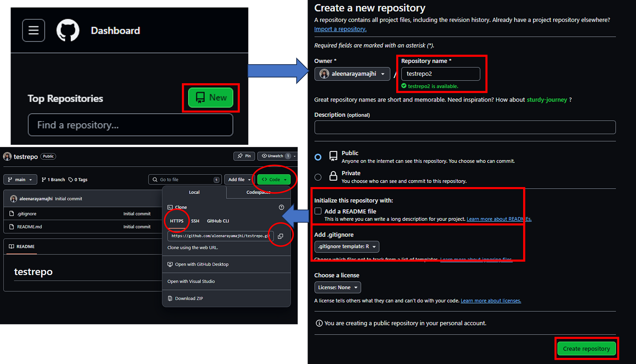636x364 pixels.
Task: Open the Initial commit message link
Action: coord(69,199)
